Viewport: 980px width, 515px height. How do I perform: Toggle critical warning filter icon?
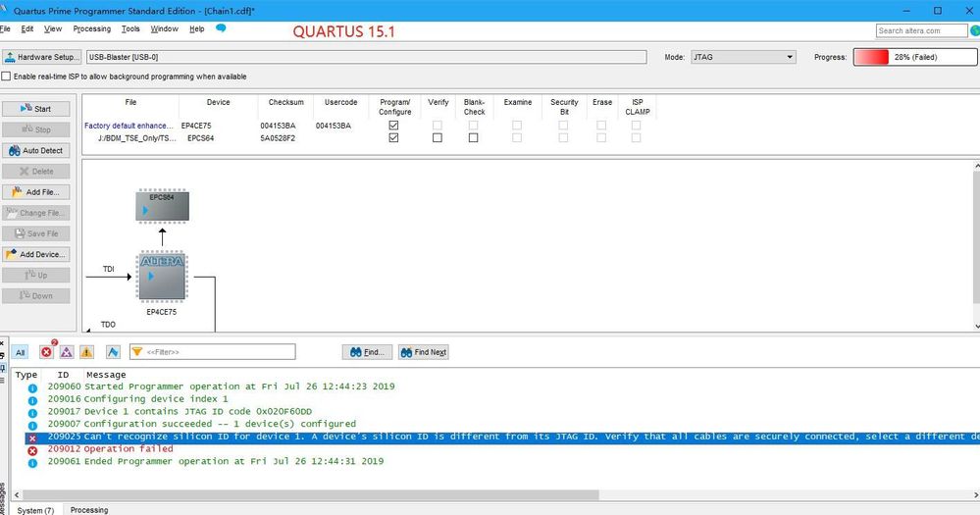(67, 352)
